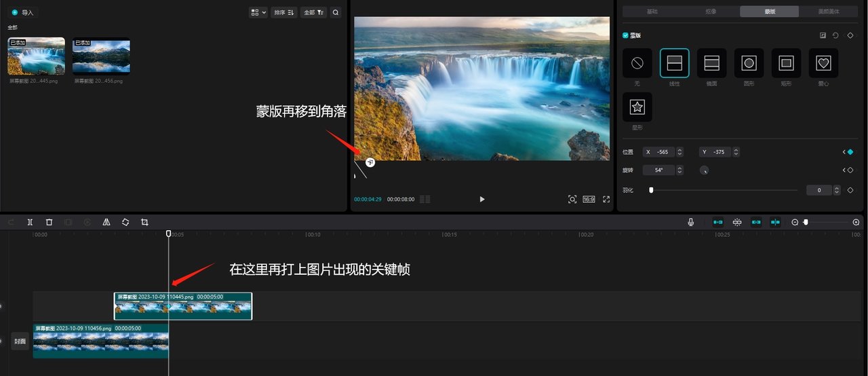Click the 导入 import button
Viewport: 868px width, 376px height.
(22, 12)
